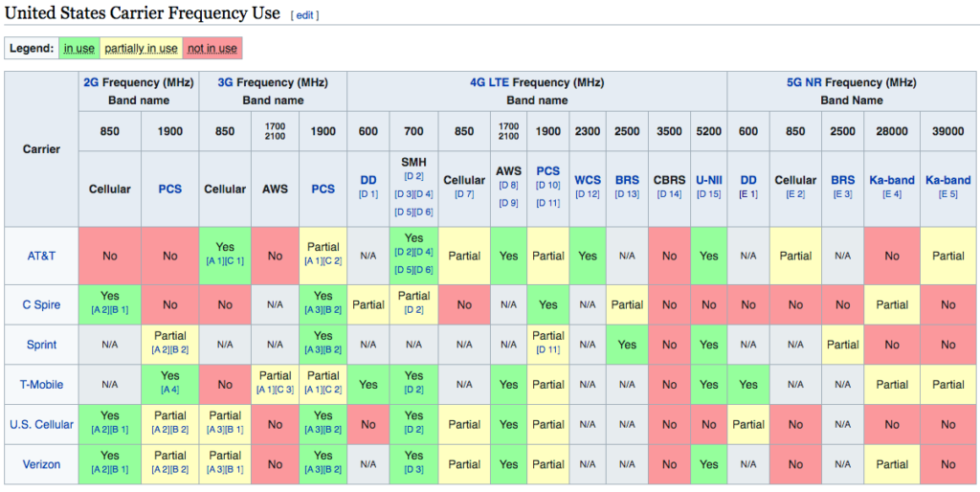Open the U-NII band name link
Screen dimensions: 980x492
[x=709, y=180]
